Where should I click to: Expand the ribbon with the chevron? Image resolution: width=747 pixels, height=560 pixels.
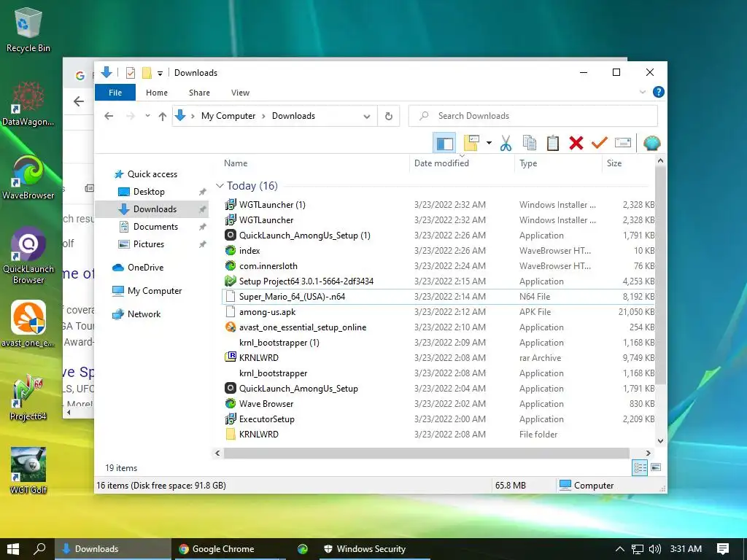coord(642,92)
